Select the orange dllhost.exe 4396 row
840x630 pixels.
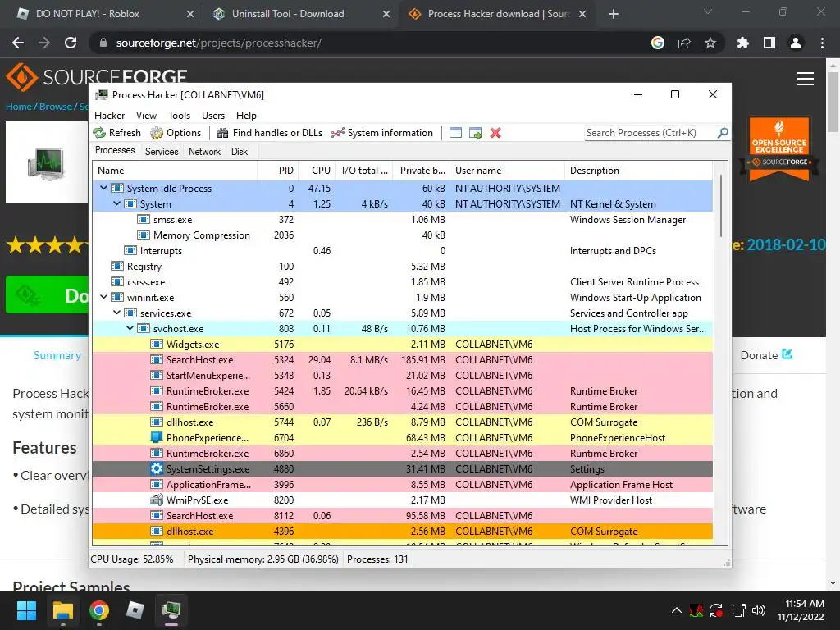pos(402,532)
